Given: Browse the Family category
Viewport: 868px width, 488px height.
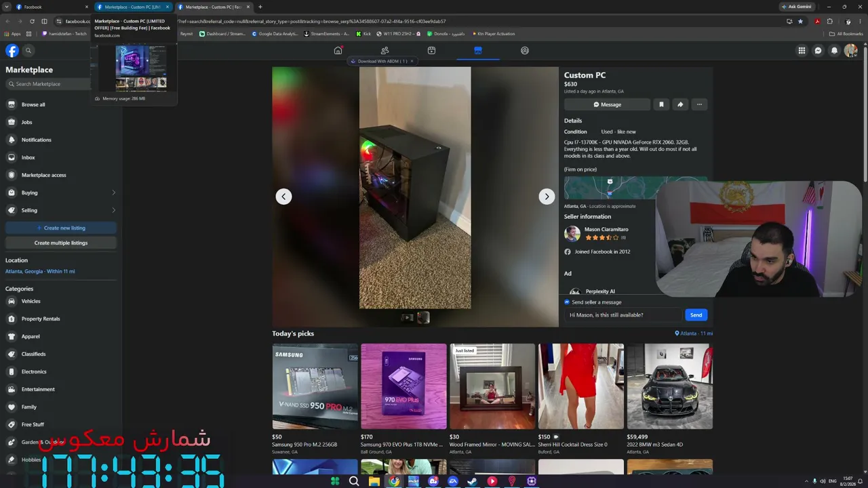Looking at the screenshot, I should (61, 407).
